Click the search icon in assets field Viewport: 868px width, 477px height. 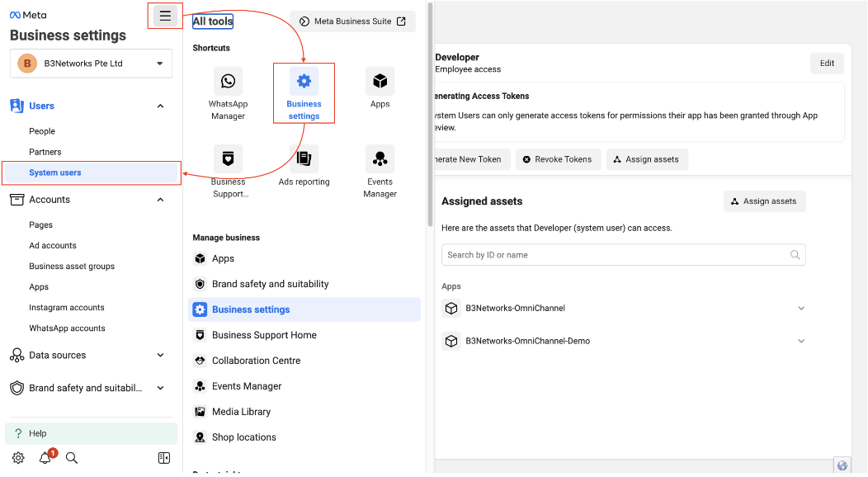click(795, 254)
